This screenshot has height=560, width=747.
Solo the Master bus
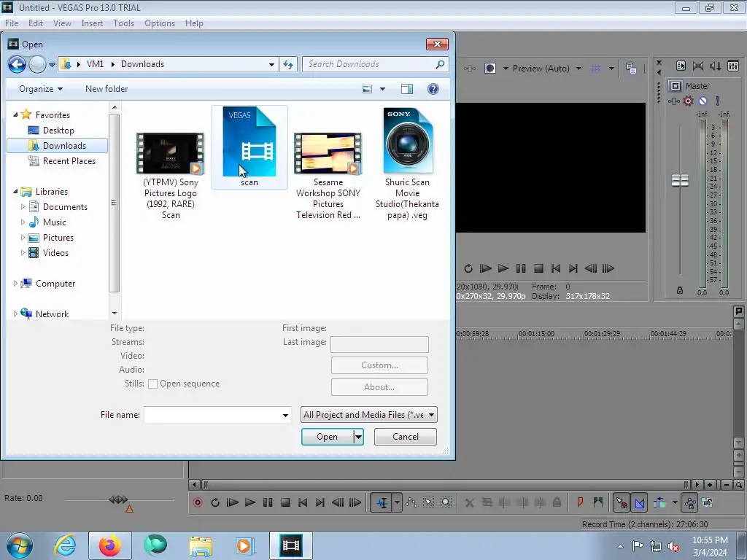coord(718,101)
